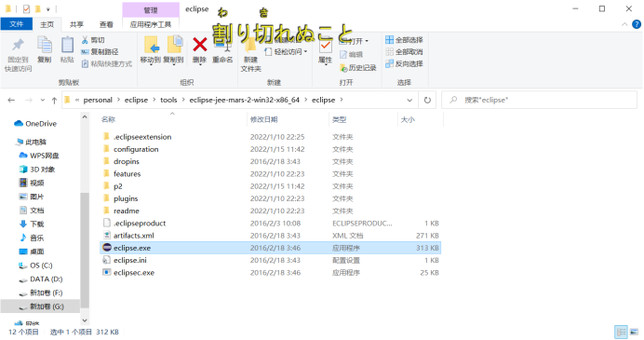This screenshot has width=644, height=340.
Task: Open the Copy to (复制到) menu
Action: 174,49
